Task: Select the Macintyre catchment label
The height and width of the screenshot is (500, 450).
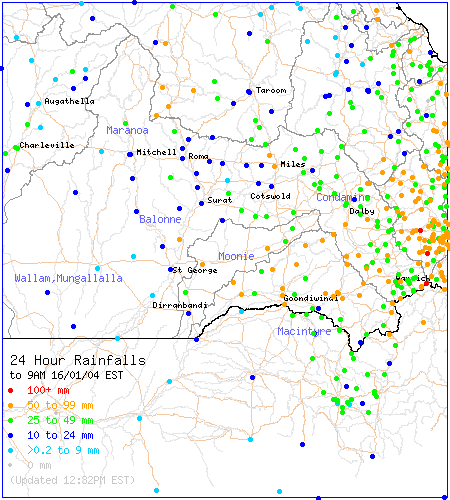Action: coord(304,331)
